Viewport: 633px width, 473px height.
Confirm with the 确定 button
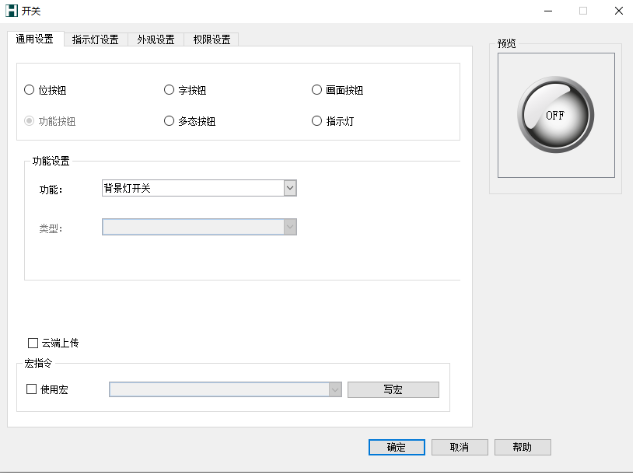pyautogui.click(x=396, y=447)
